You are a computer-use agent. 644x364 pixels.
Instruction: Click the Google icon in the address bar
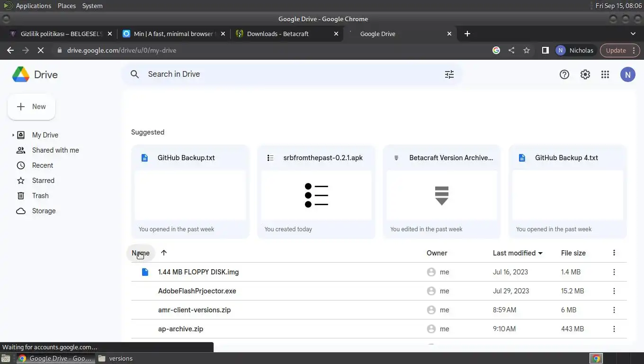tap(496, 50)
